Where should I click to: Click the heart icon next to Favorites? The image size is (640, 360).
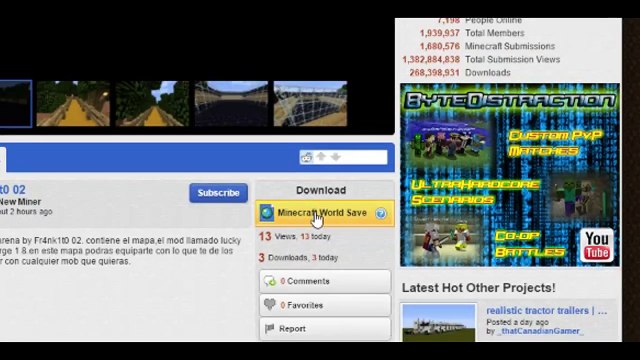point(270,304)
